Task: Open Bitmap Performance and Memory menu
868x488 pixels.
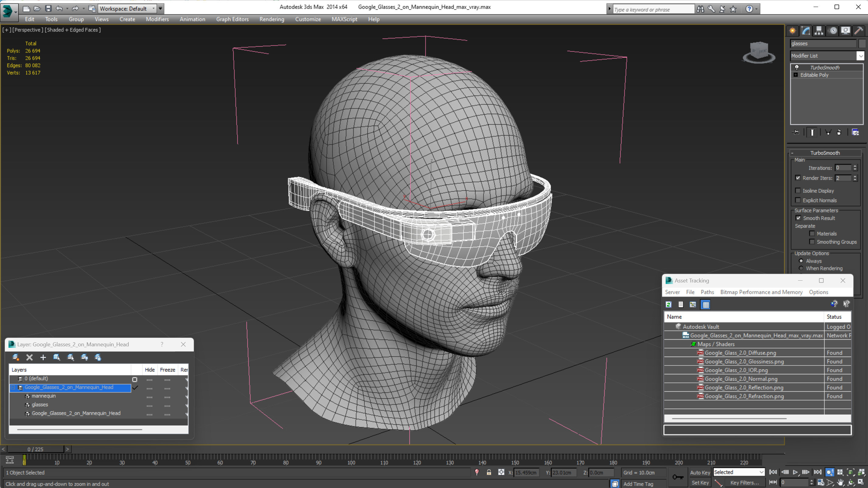Action: [x=761, y=292]
